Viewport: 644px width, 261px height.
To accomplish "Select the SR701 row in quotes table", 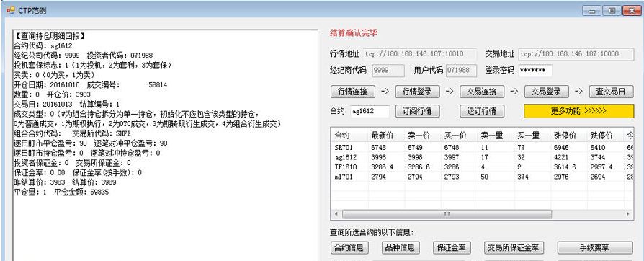I will click(482, 147).
